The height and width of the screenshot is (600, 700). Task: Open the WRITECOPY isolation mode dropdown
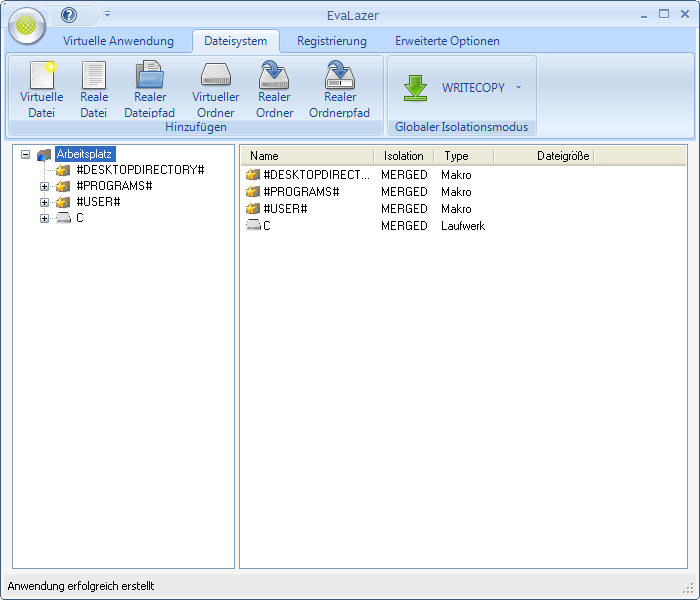518,88
